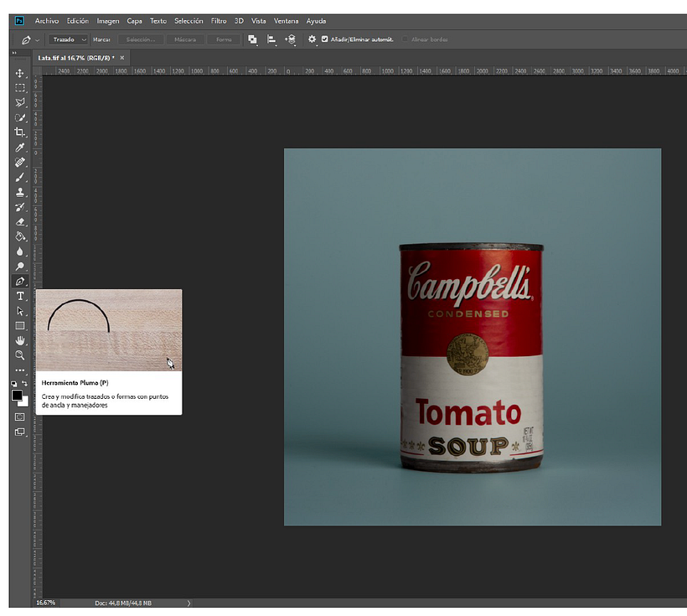687x616 pixels.
Task: Expand status bar info arrow
Action: tap(189, 603)
